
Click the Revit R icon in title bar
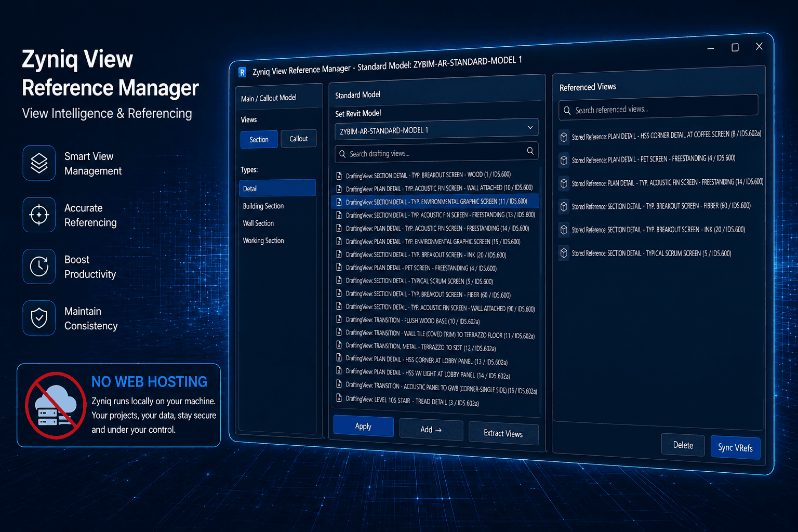[x=242, y=72]
